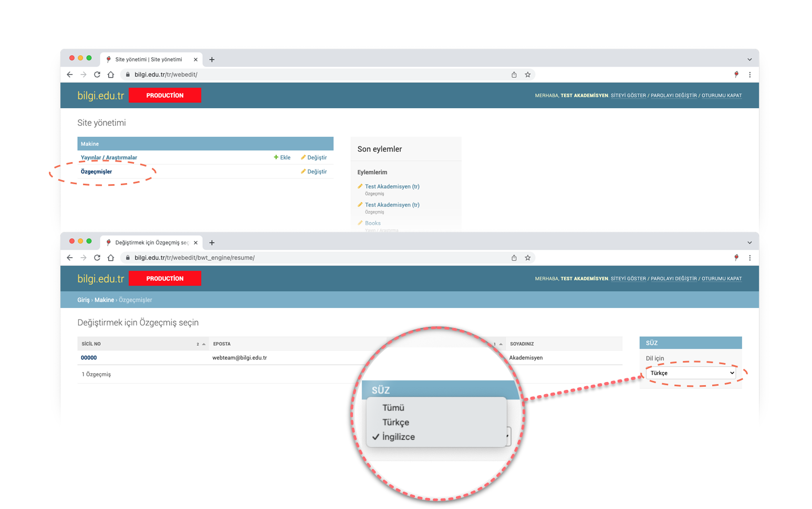
Task: Click reload icon in top browser window
Action: coord(97,75)
